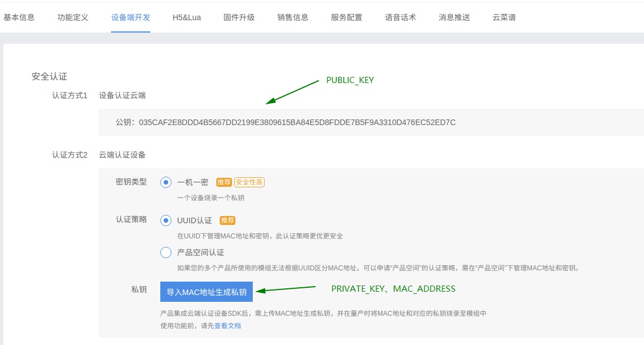This screenshot has width=644, height=345.
Task: Click the 一个设备烧录一个私钥 description
Action: [x=211, y=198]
